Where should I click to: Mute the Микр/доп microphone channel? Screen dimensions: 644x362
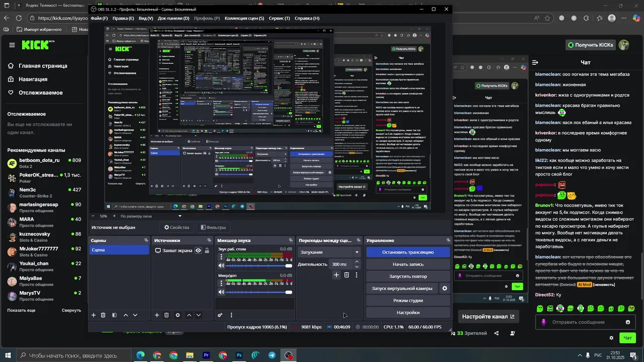coord(221,292)
